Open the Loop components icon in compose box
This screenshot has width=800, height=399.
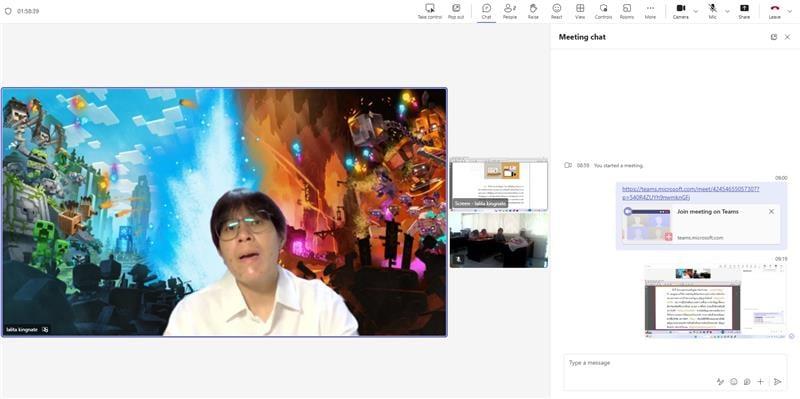pyautogui.click(x=747, y=382)
